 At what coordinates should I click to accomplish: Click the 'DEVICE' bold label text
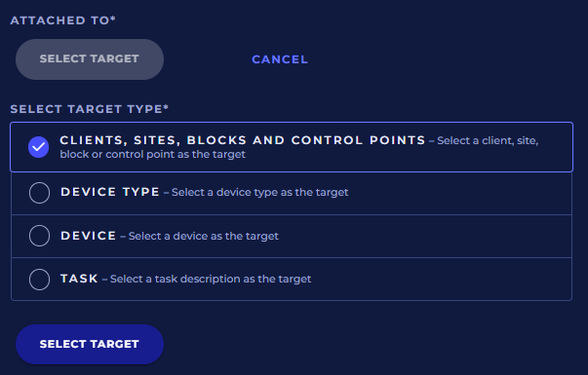(89, 236)
